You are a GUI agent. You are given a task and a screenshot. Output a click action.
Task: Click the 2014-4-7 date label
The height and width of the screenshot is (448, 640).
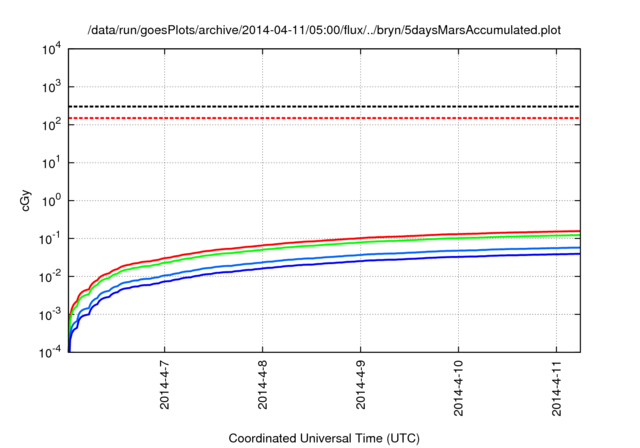164,385
